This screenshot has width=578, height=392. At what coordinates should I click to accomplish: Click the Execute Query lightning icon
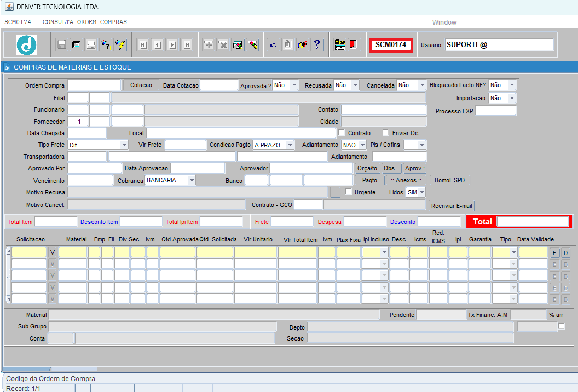(x=120, y=45)
